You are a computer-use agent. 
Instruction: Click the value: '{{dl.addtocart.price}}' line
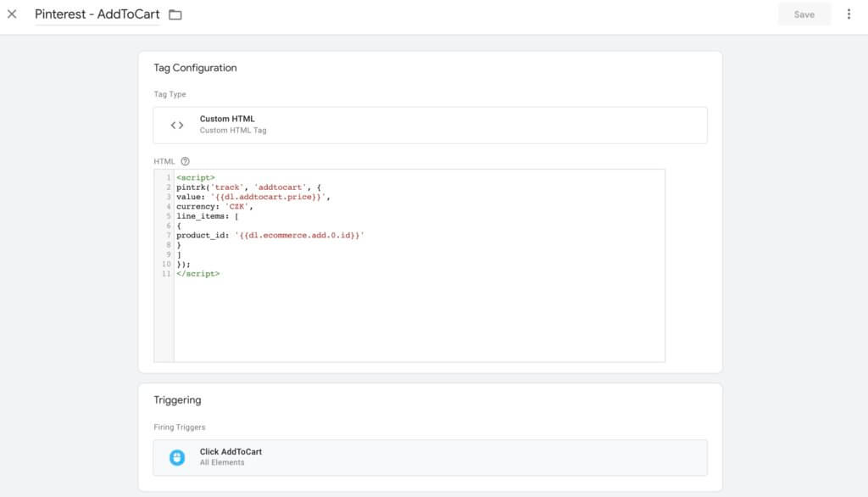tap(253, 197)
